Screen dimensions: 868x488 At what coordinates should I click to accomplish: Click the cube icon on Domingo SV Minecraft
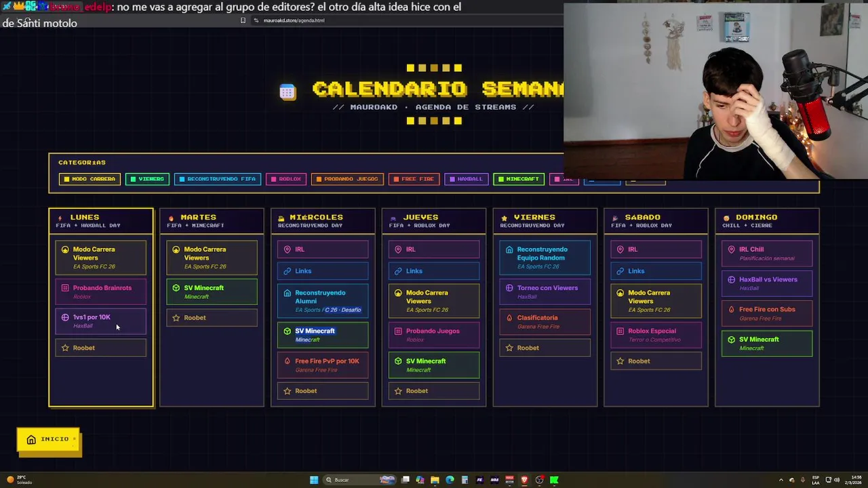[x=731, y=340]
